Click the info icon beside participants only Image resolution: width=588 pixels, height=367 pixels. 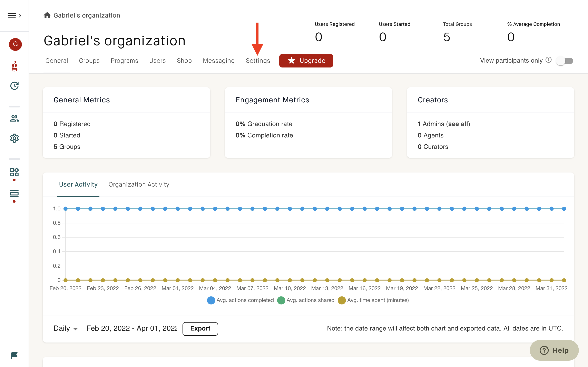(548, 60)
